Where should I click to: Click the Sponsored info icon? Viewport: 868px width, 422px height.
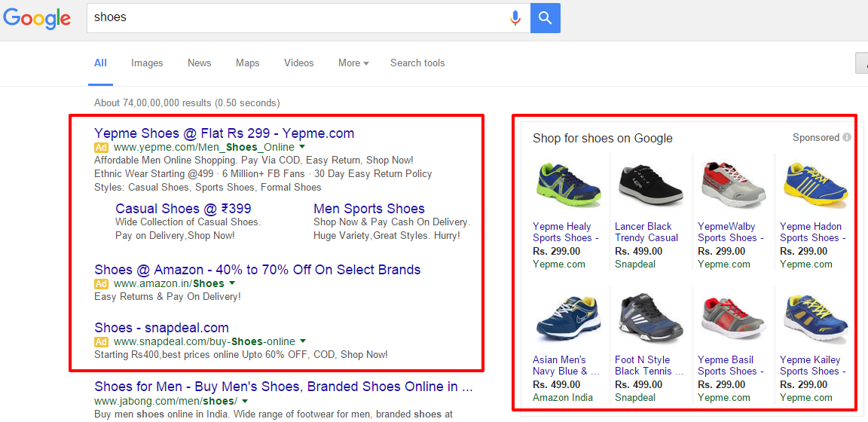pos(846,137)
